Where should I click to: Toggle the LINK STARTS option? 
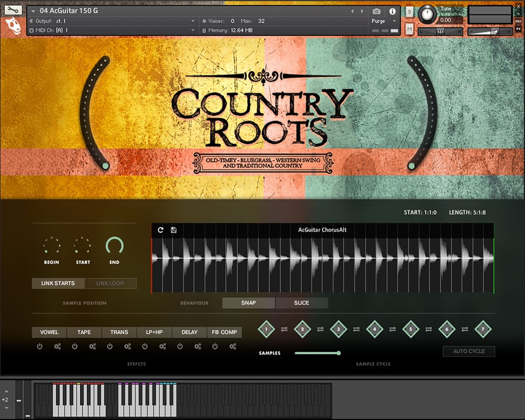(x=58, y=283)
